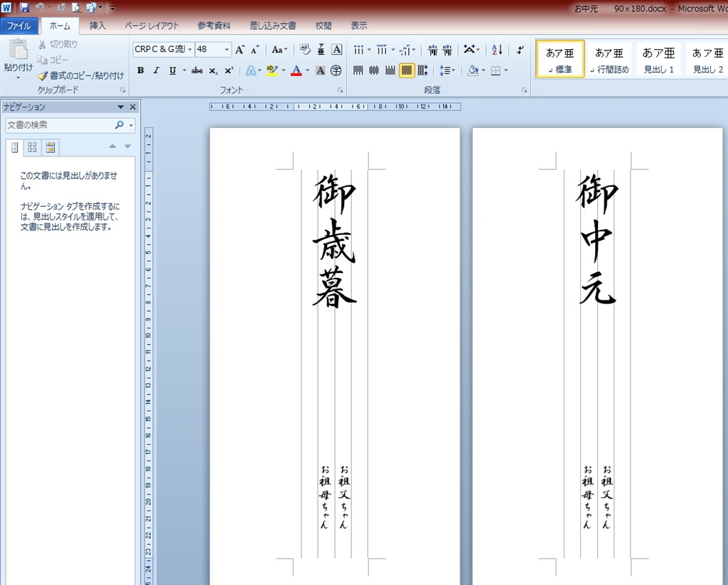The width and height of the screenshot is (728, 585).
Task: Show paragraph marks icon
Action: click(520, 50)
